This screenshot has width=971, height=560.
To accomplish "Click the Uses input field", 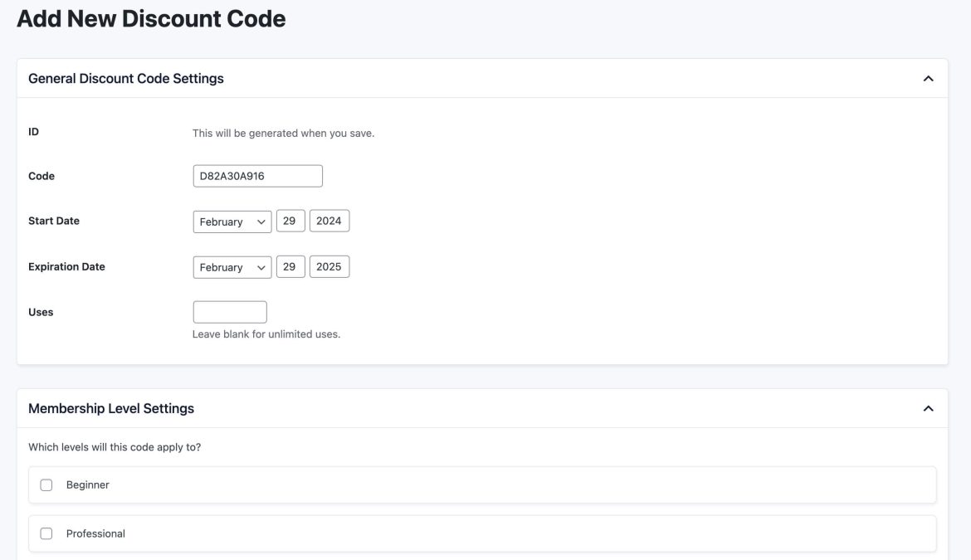I will (230, 311).
